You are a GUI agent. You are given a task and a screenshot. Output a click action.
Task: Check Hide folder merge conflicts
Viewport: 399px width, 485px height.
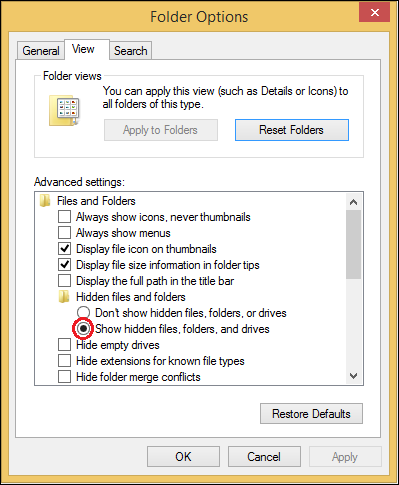[x=64, y=377]
